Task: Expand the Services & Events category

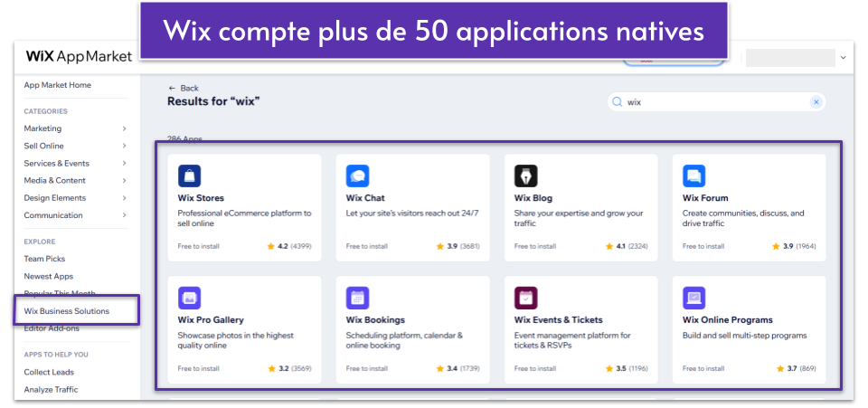Action: tap(124, 164)
